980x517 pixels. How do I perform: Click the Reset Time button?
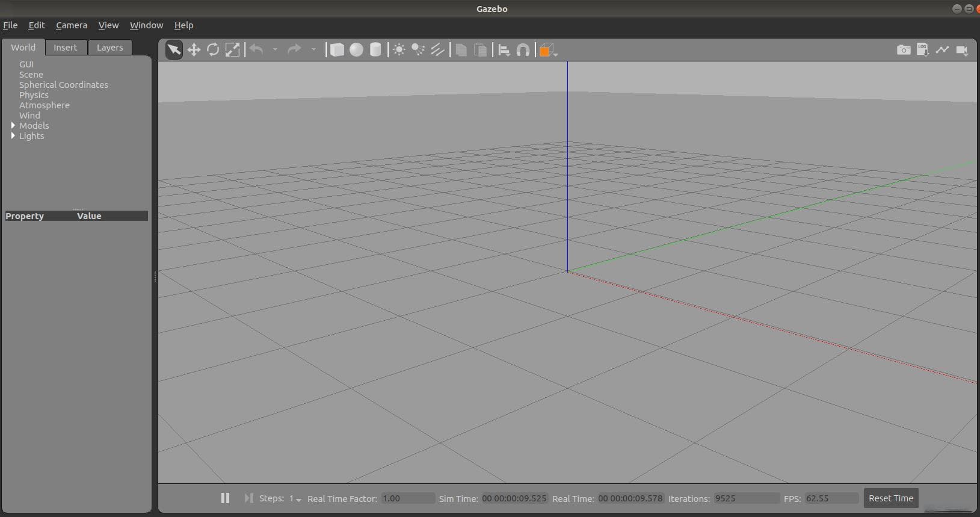(891, 498)
